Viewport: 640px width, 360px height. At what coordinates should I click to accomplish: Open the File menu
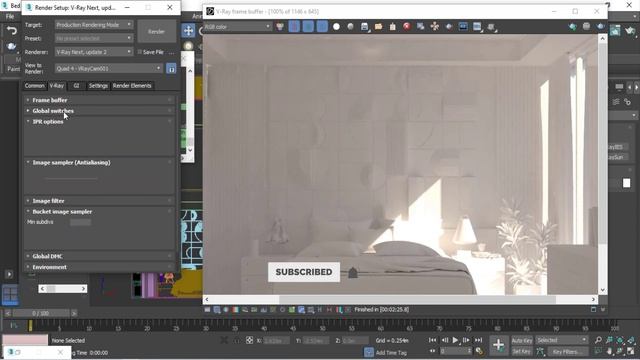[x=10, y=16]
